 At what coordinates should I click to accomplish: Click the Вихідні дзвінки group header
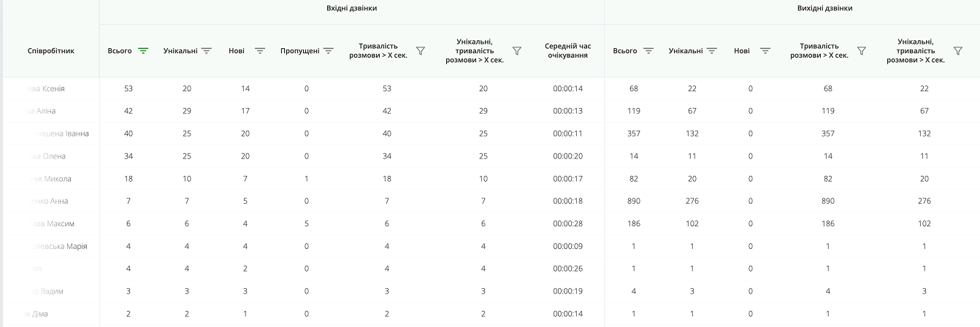825,8
